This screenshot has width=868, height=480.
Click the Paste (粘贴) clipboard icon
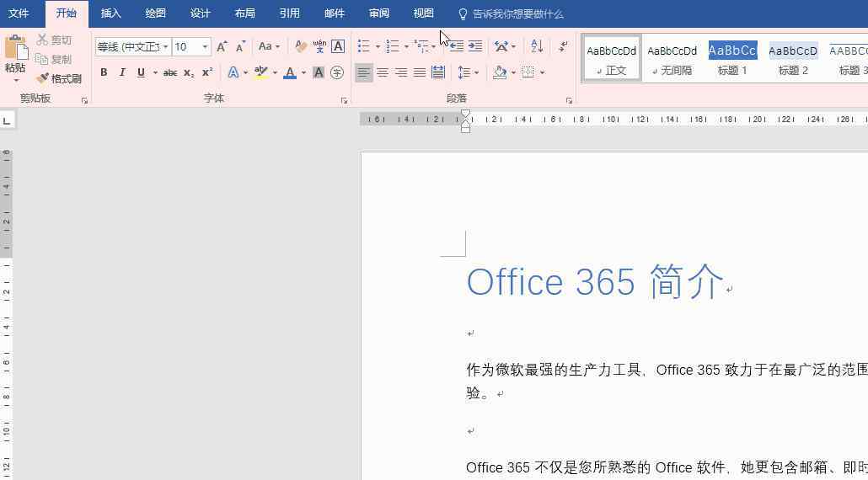(x=16, y=47)
